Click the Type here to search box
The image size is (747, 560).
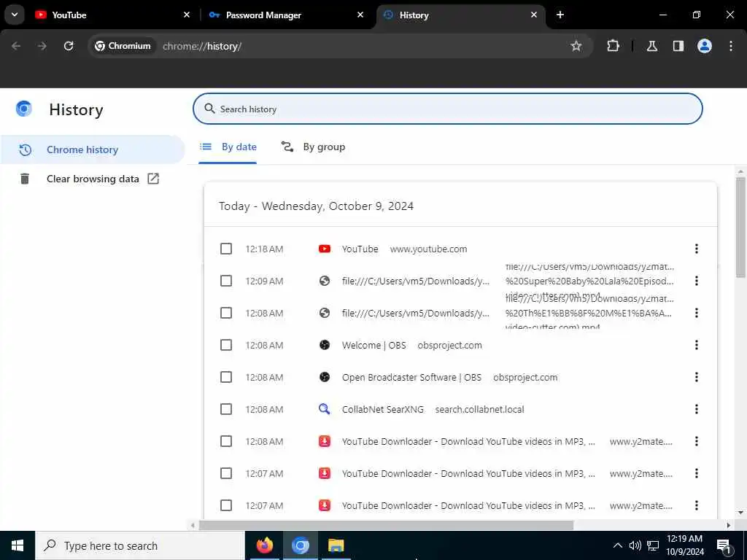click(140, 545)
